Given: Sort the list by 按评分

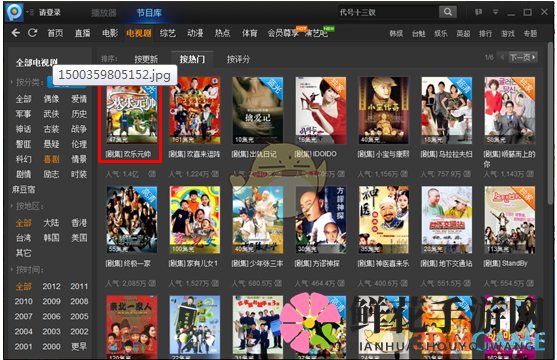Looking at the screenshot, I should tap(238, 59).
